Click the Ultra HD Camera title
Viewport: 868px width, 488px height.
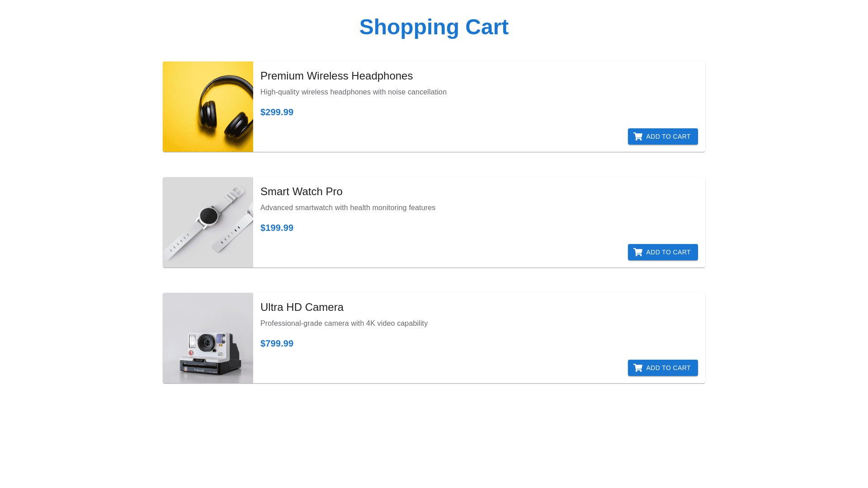tap(302, 307)
